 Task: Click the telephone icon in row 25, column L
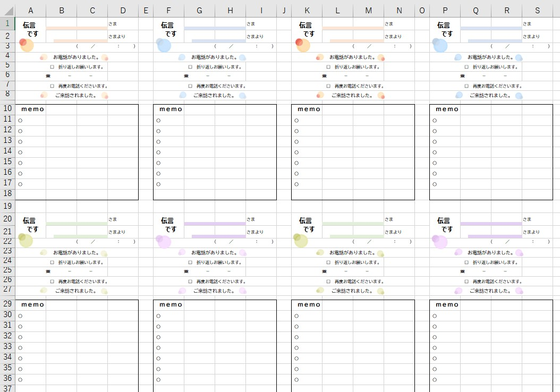click(x=325, y=271)
